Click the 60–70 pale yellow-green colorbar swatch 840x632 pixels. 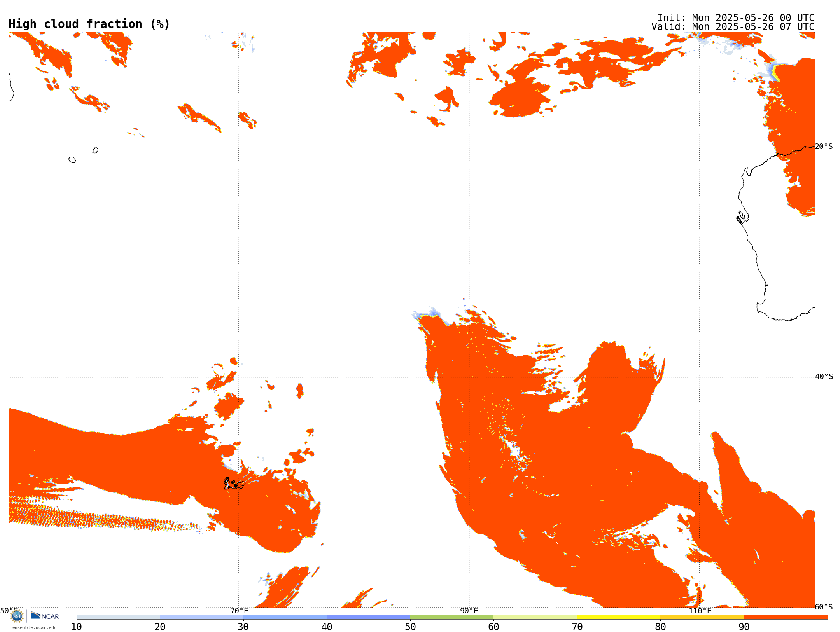point(535,617)
